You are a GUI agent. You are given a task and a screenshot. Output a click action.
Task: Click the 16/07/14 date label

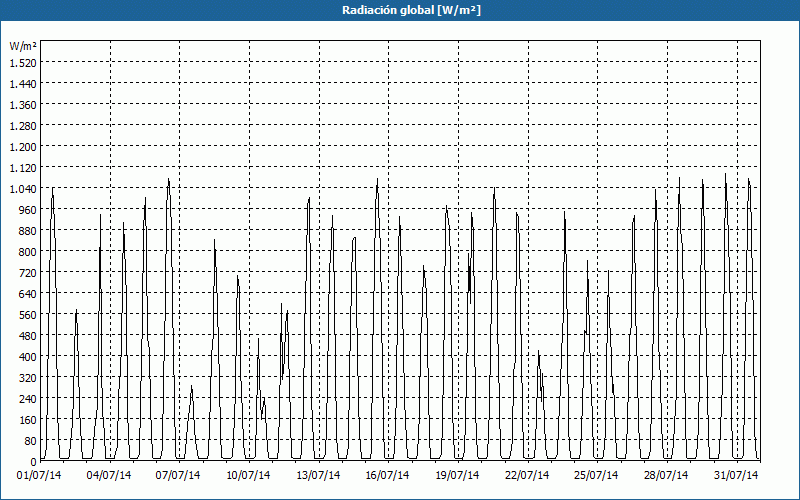387,475
